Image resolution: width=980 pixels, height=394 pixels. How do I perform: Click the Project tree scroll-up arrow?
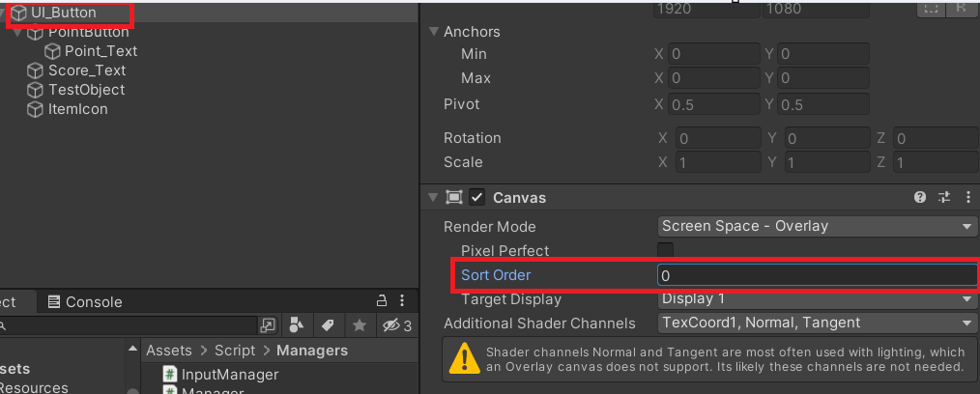(x=133, y=349)
